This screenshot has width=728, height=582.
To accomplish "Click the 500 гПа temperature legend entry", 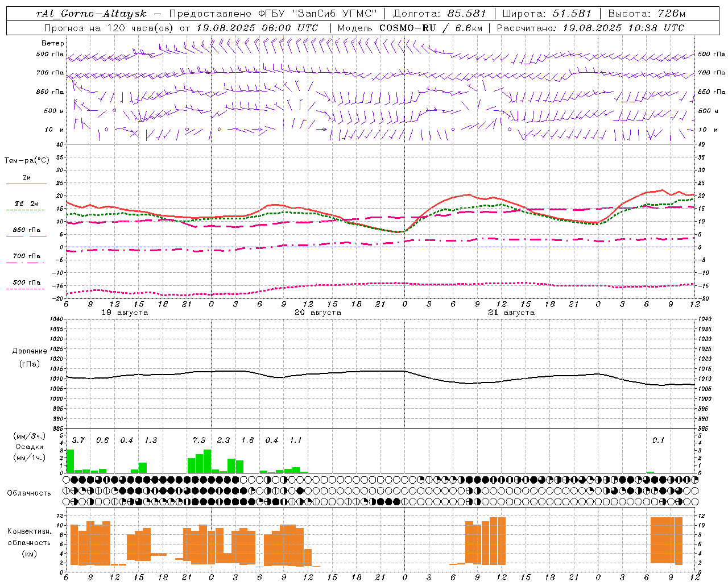I will click(27, 282).
